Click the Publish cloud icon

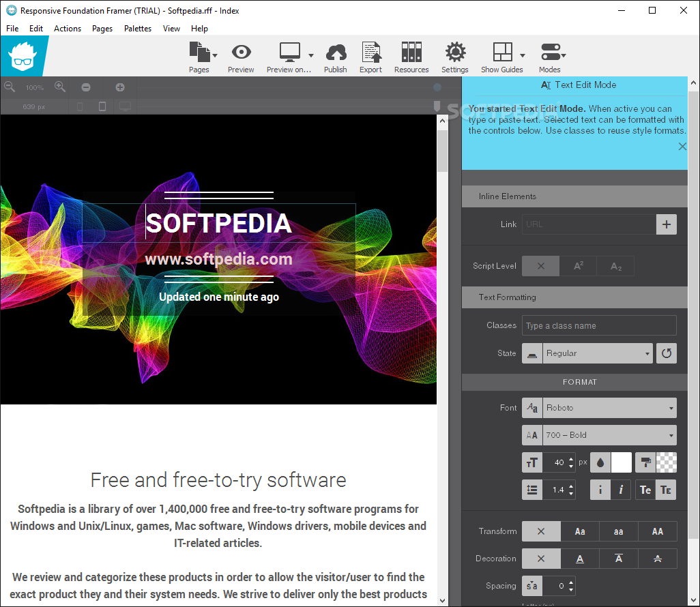pyautogui.click(x=336, y=53)
